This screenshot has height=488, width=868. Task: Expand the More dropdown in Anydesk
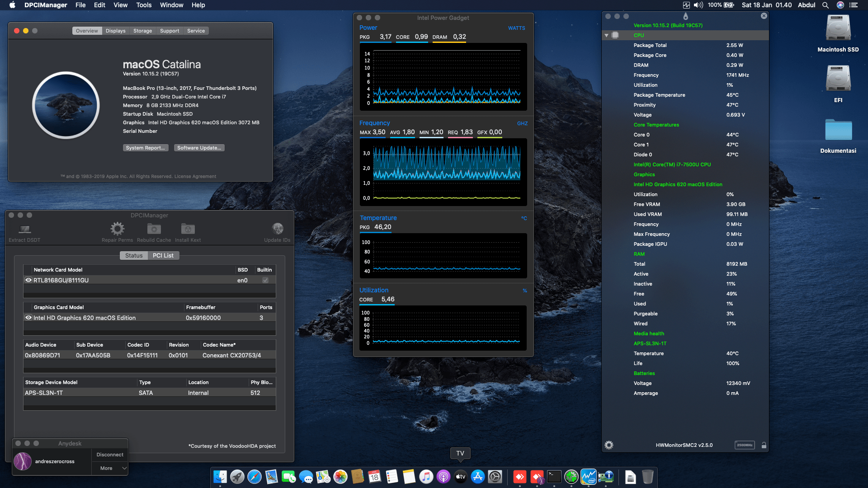(x=110, y=468)
